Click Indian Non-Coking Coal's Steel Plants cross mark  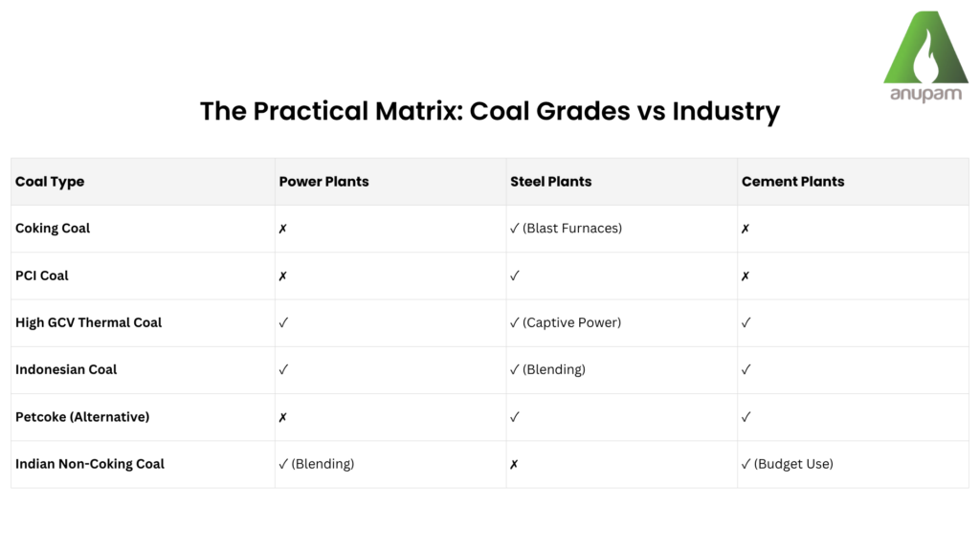[x=514, y=464]
